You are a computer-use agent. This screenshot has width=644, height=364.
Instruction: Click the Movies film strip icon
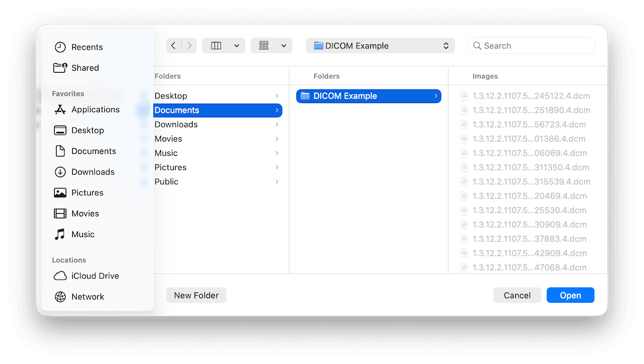click(60, 214)
